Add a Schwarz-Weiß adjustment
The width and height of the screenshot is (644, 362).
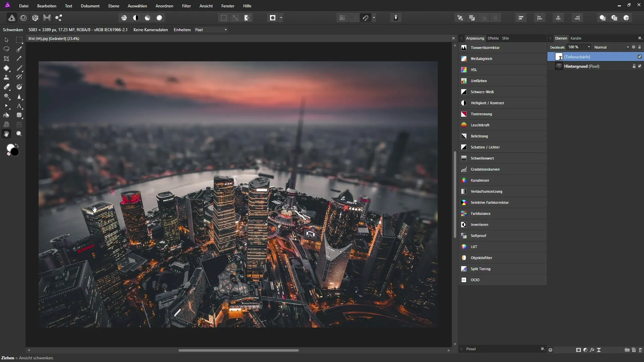502,92
